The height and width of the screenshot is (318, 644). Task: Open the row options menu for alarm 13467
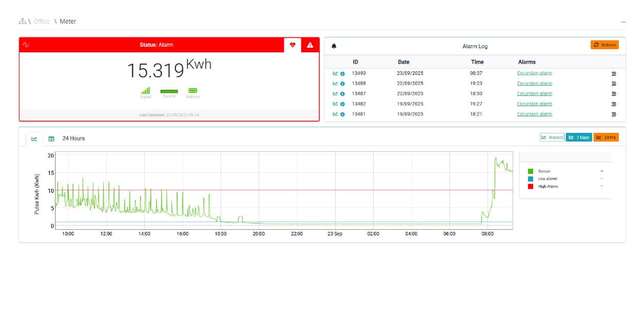614,93
